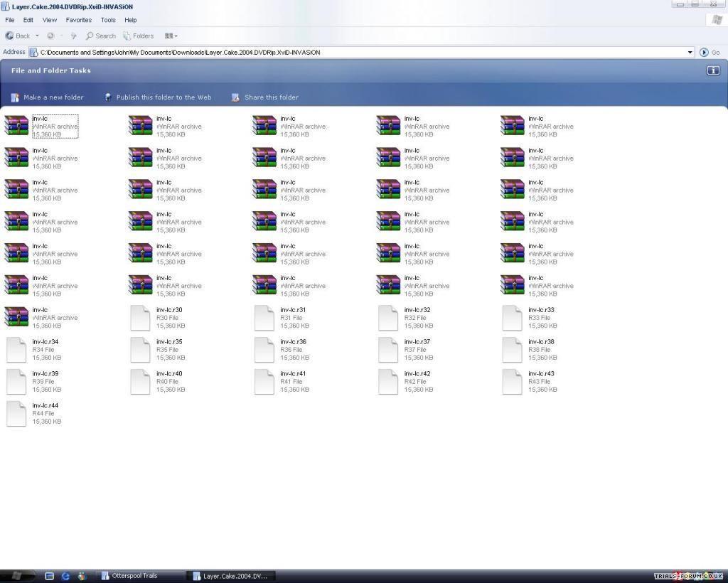Click the R41 File type label
728x583 pixels.
point(291,382)
